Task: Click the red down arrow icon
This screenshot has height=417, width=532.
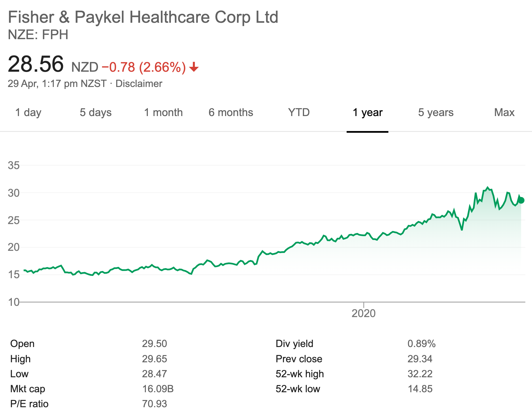Action: click(x=194, y=67)
